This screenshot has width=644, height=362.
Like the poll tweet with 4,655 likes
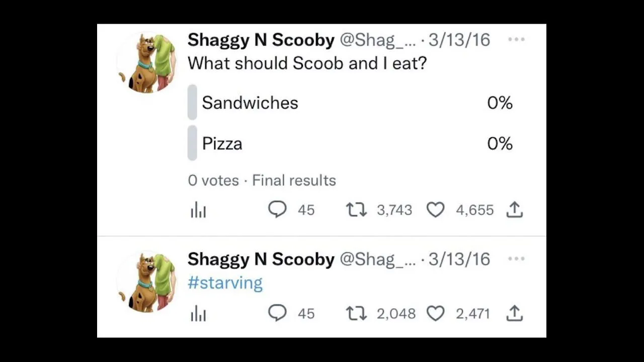click(435, 210)
